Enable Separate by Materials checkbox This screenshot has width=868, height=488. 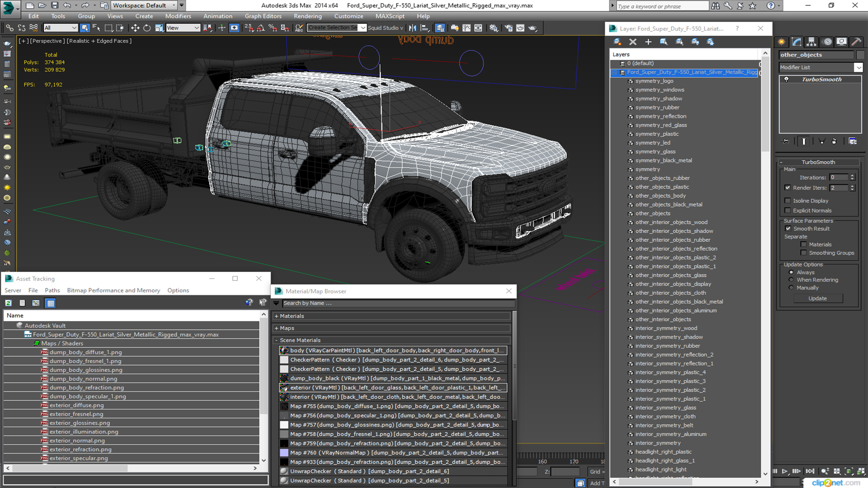click(803, 244)
